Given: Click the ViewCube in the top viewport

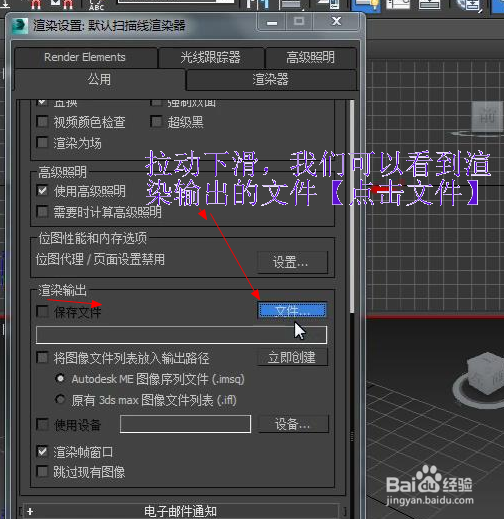Looking at the screenshot, I should coord(486,117).
